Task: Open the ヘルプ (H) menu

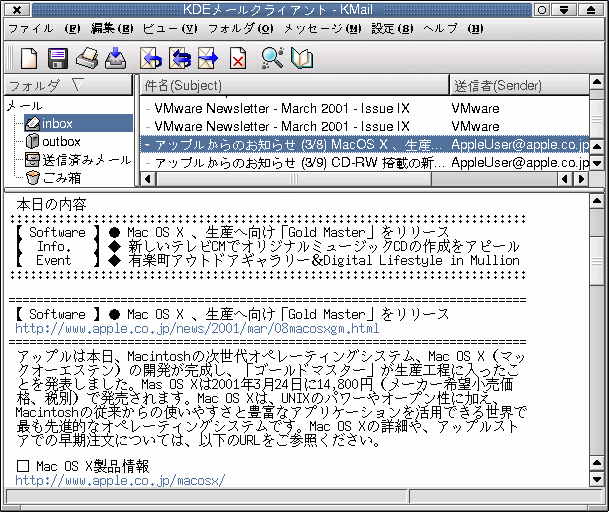Action: click(x=453, y=29)
